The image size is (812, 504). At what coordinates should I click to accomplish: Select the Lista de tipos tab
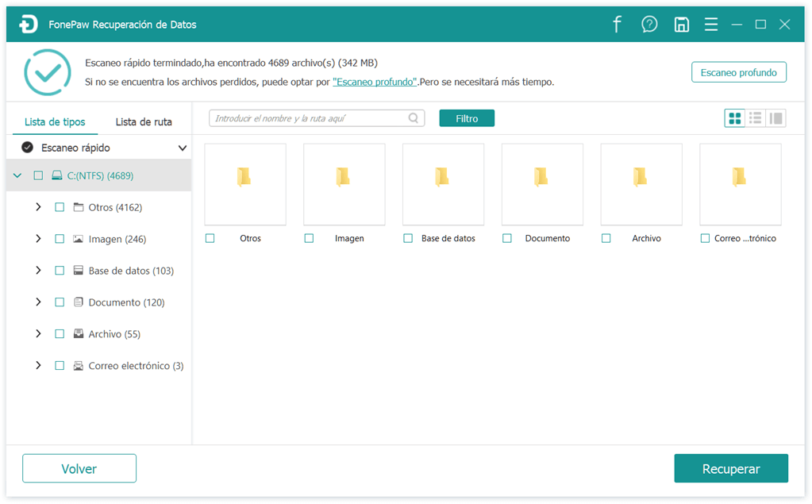point(55,122)
